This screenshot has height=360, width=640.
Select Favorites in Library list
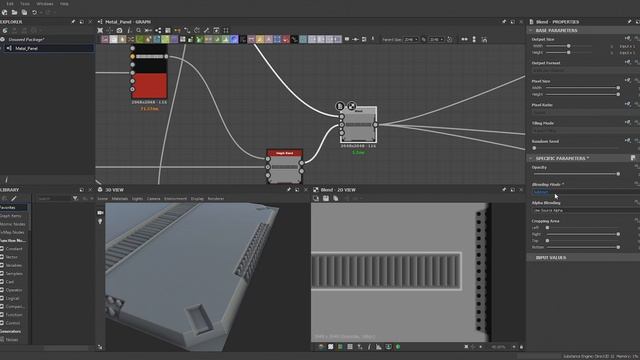coord(13,207)
